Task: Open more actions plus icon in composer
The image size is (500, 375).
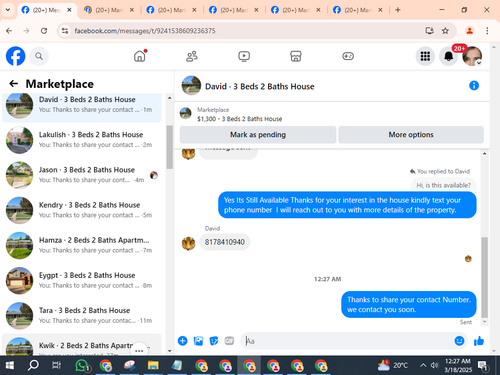Action: click(x=182, y=341)
